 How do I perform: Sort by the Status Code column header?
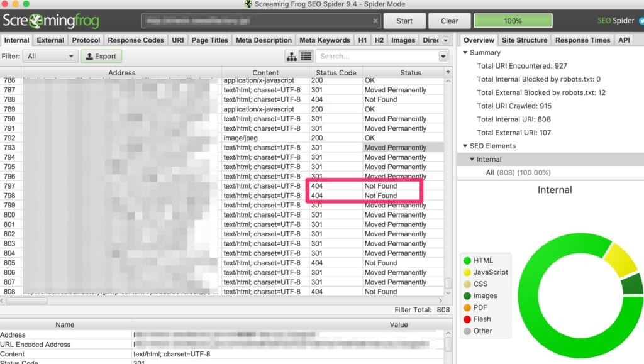[336, 73]
